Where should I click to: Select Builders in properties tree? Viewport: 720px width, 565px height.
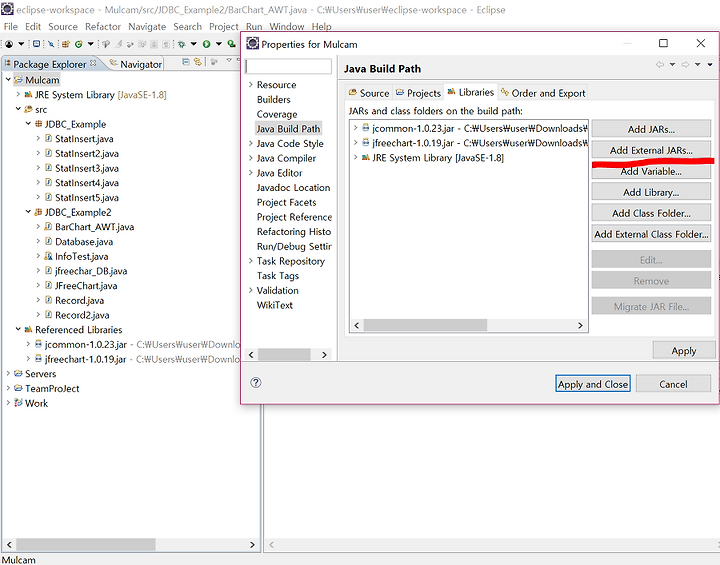(274, 99)
